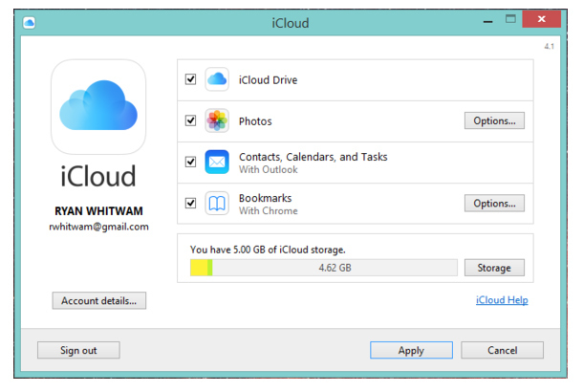Click the Mail envelope icon for Contacts
This screenshot has height=392, width=583.
tap(217, 163)
